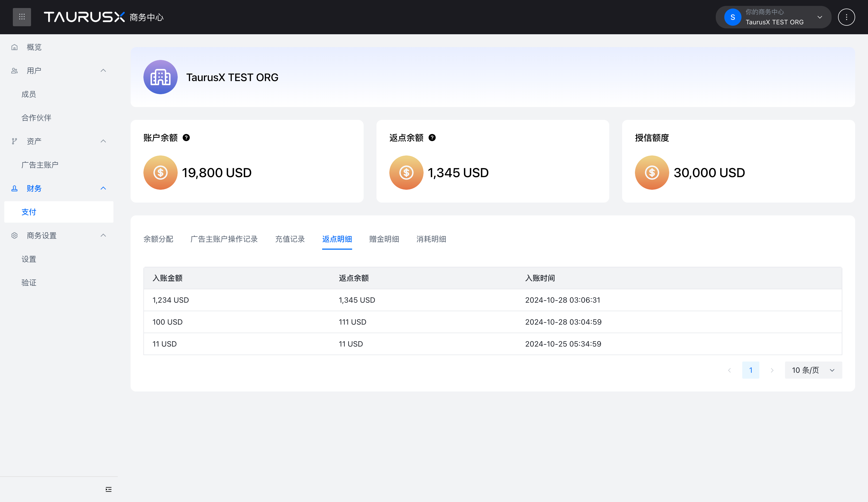868x502 pixels.
Task: Click page 1 in pagination
Action: point(751,370)
